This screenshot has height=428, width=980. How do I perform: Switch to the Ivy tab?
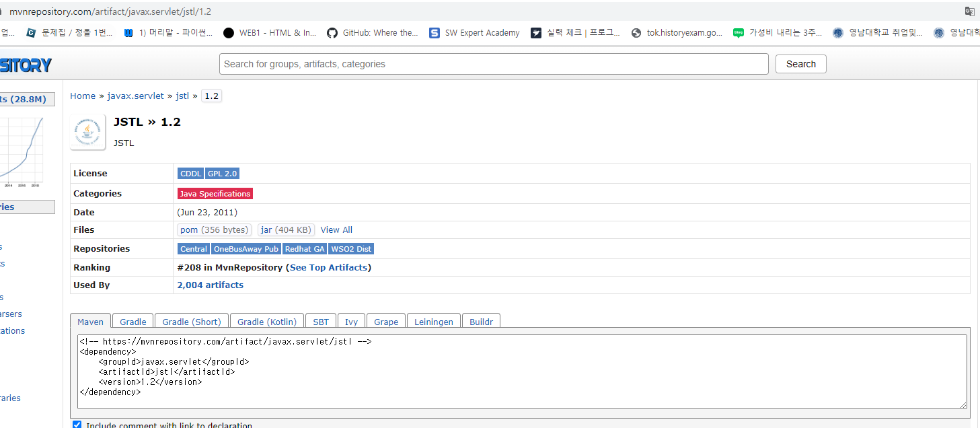[x=351, y=322]
